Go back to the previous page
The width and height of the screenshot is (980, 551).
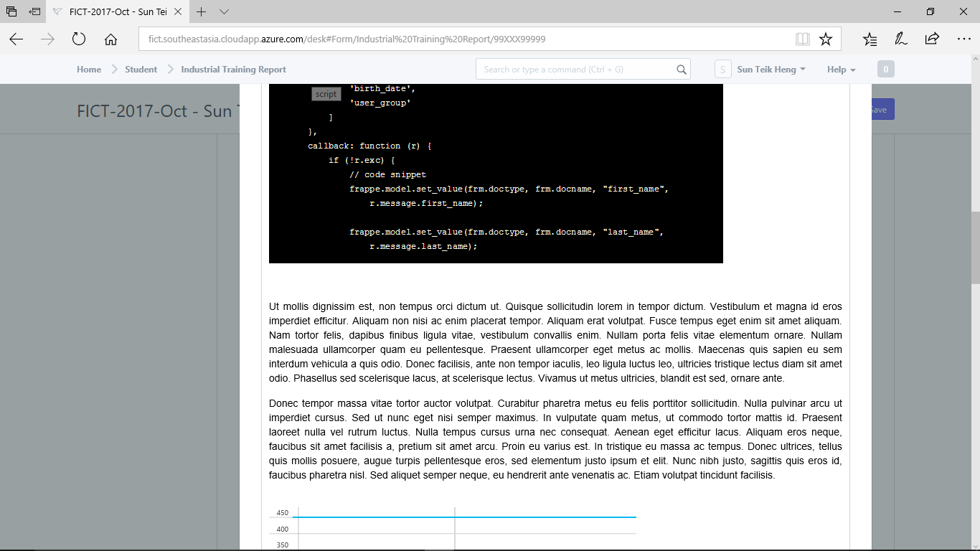tap(17, 39)
